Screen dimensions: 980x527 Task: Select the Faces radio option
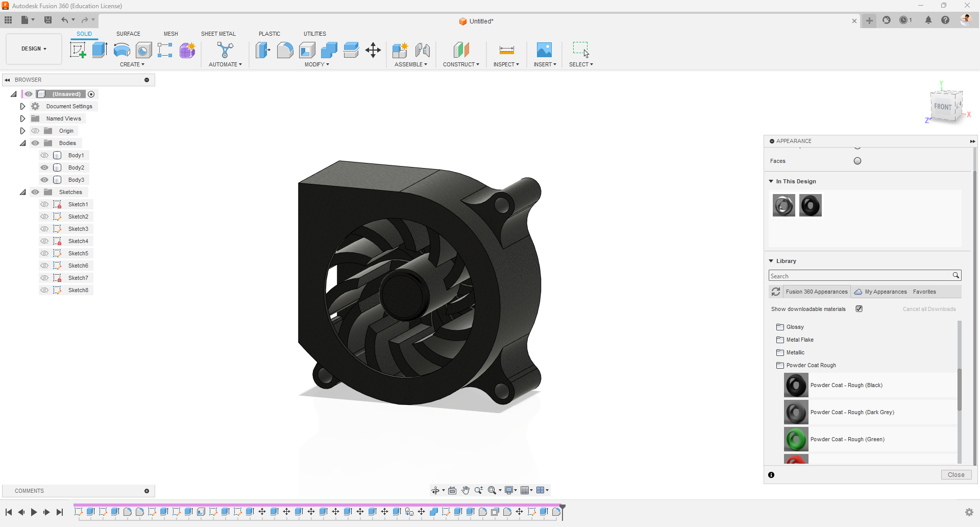coord(857,161)
